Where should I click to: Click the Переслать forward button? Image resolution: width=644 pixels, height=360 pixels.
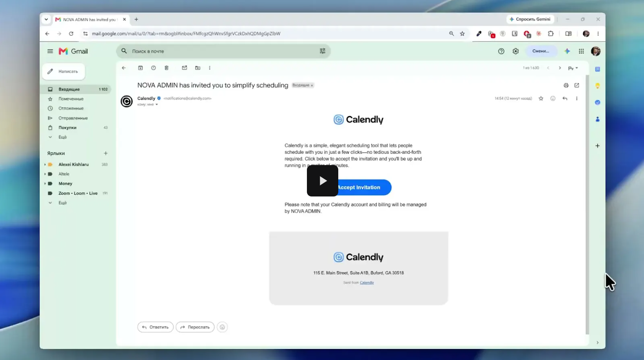[195, 327]
